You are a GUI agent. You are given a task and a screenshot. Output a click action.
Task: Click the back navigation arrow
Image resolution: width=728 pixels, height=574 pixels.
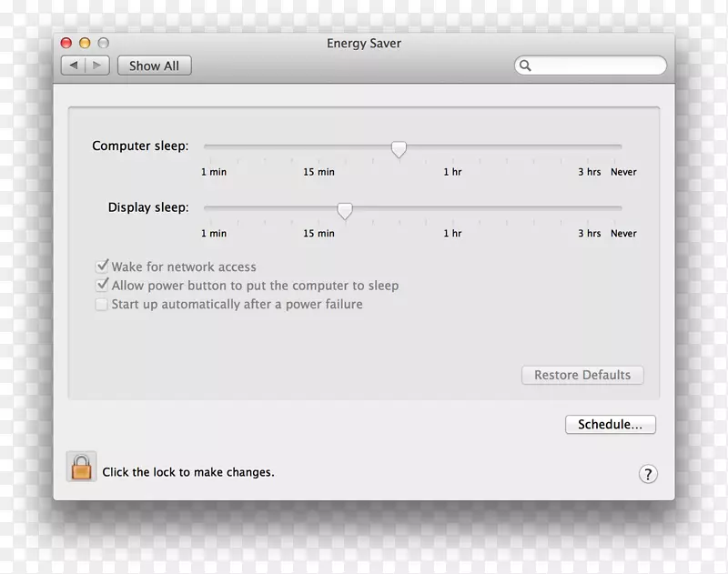[73, 65]
